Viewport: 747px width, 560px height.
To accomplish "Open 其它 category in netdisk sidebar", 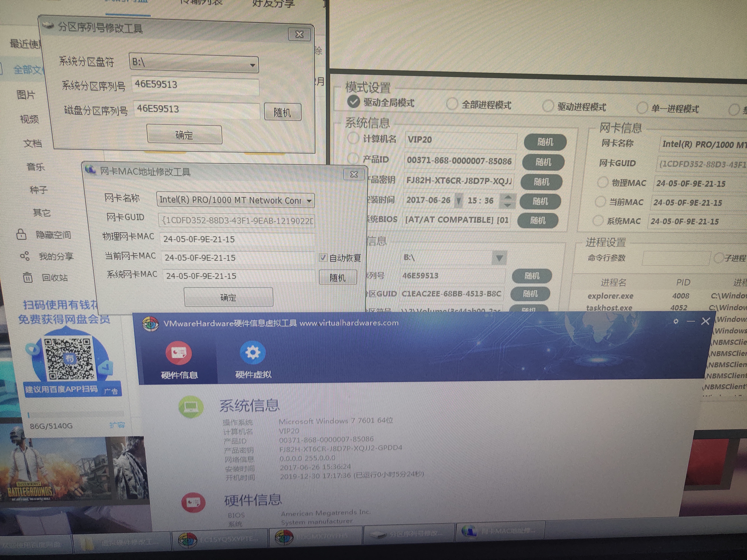I will 41,212.
